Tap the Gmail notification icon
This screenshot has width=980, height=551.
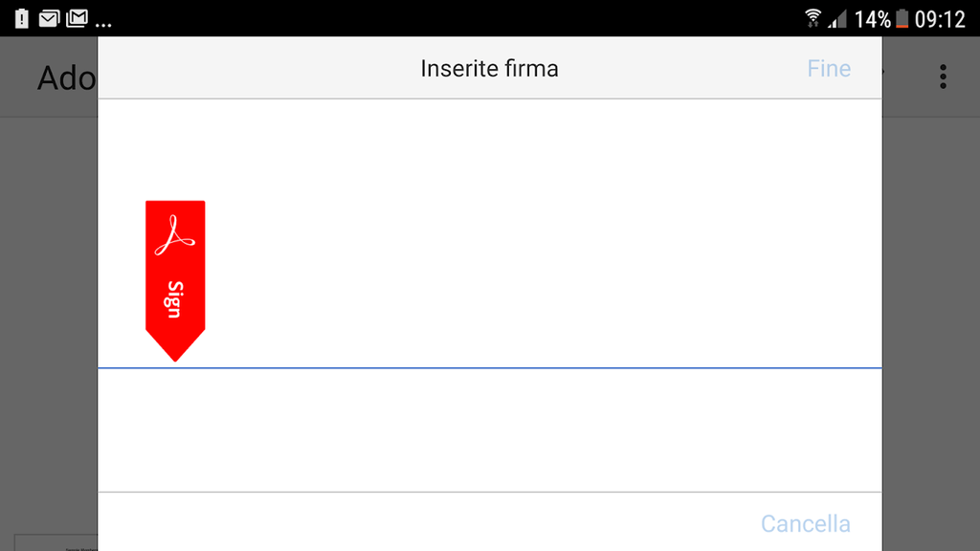[77, 19]
